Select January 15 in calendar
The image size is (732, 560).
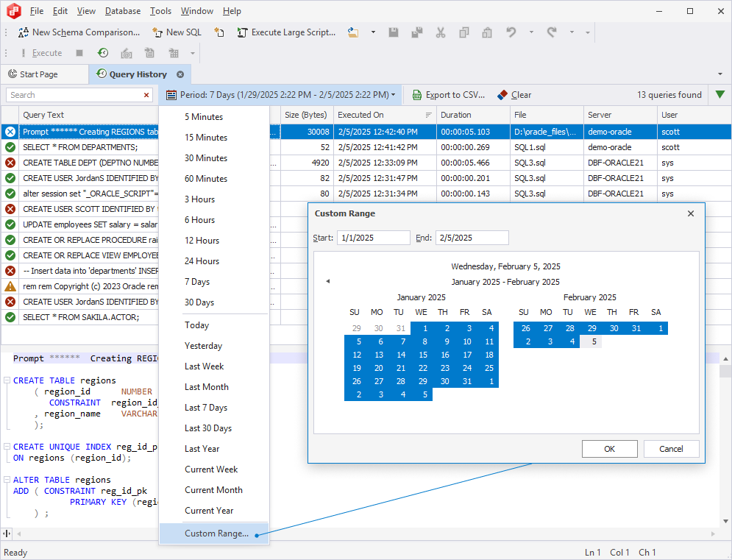click(x=422, y=355)
